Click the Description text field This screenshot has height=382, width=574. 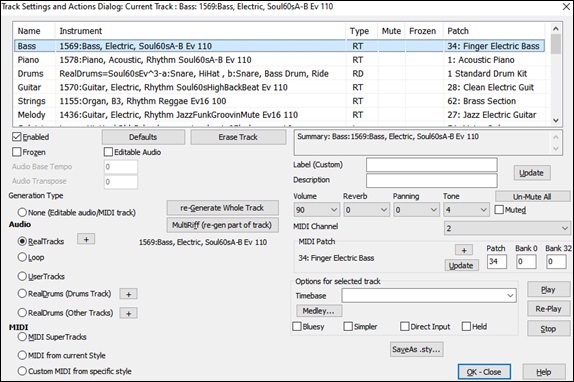point(432,180)
